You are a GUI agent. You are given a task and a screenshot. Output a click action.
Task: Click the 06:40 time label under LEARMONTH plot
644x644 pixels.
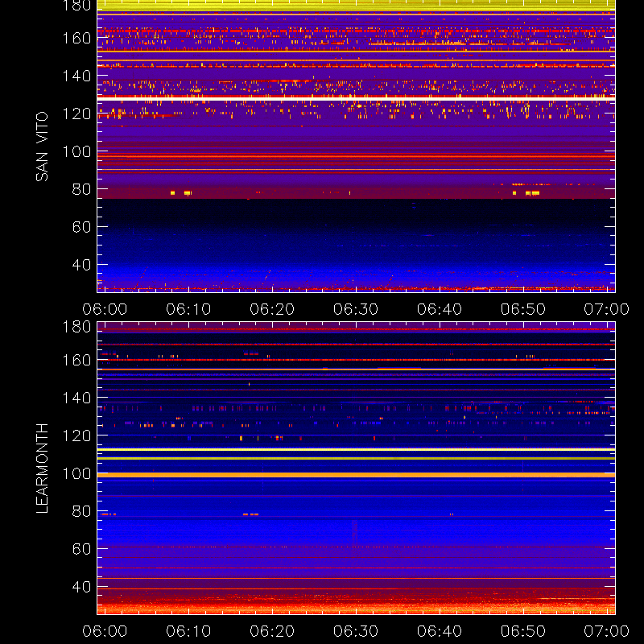click(x=440, y=631)
